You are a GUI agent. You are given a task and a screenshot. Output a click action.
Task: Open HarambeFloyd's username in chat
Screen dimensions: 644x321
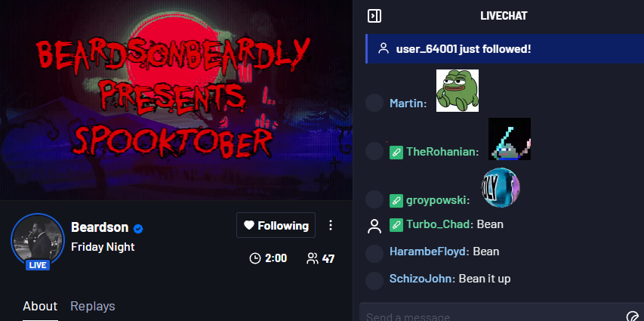427,252
